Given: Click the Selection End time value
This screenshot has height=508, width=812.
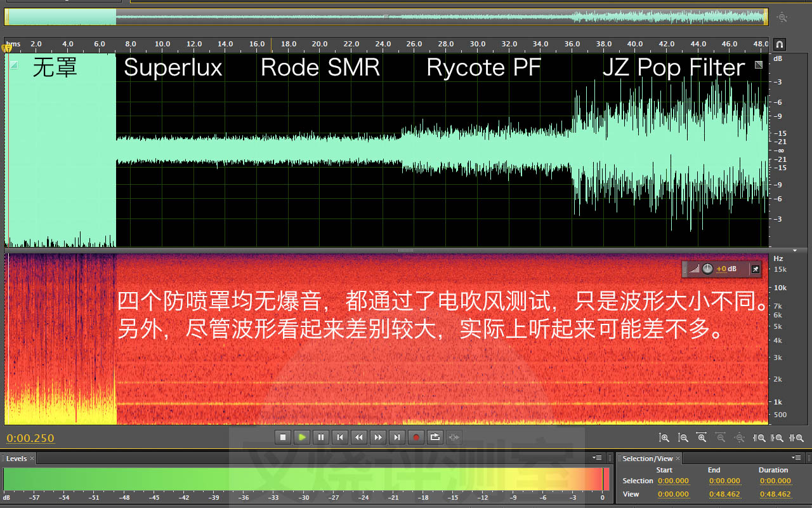Looking at the screenshot, I should point(724,481).
